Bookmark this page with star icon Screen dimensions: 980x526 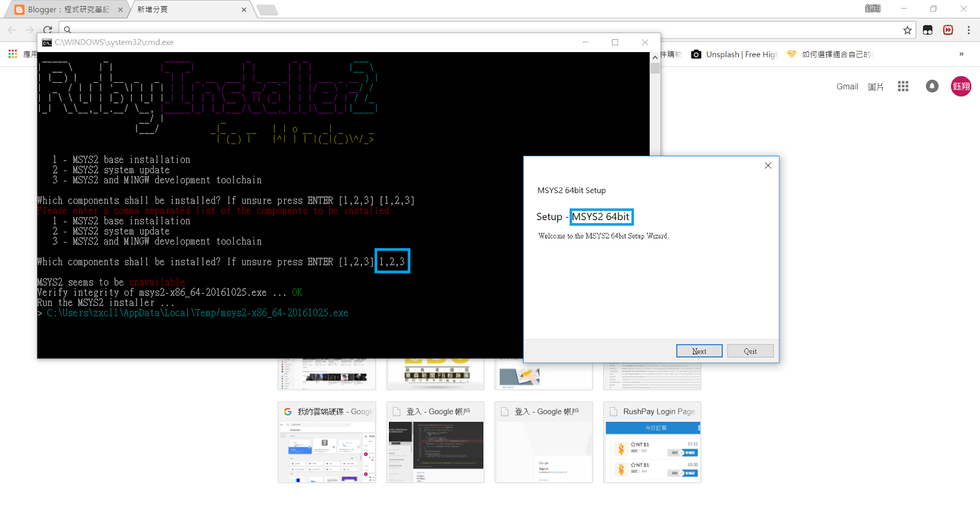[x=907, y=30]
